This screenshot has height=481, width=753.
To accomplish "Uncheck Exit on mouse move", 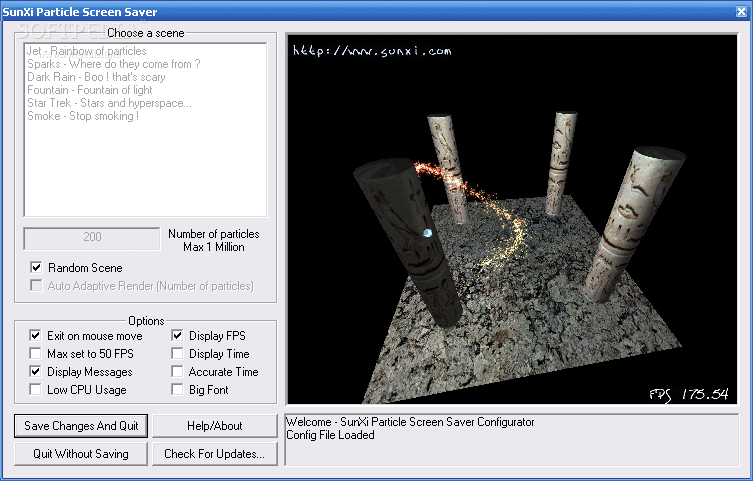I will tap(35, 336).
